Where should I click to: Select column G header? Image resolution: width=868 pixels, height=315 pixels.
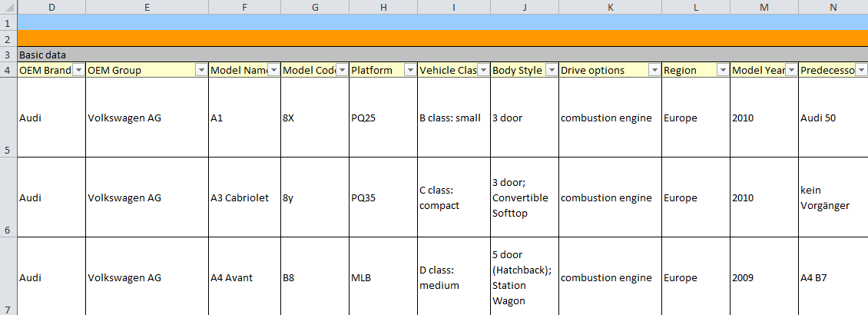(315, 7)
